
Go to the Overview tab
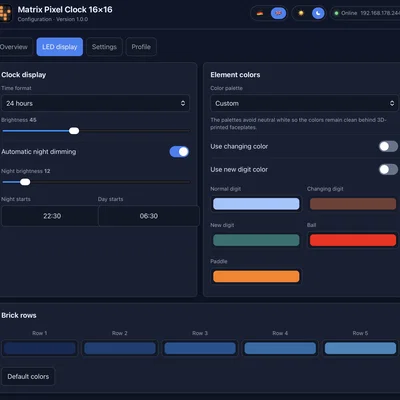pyautogui.click(x=15, y=47)
